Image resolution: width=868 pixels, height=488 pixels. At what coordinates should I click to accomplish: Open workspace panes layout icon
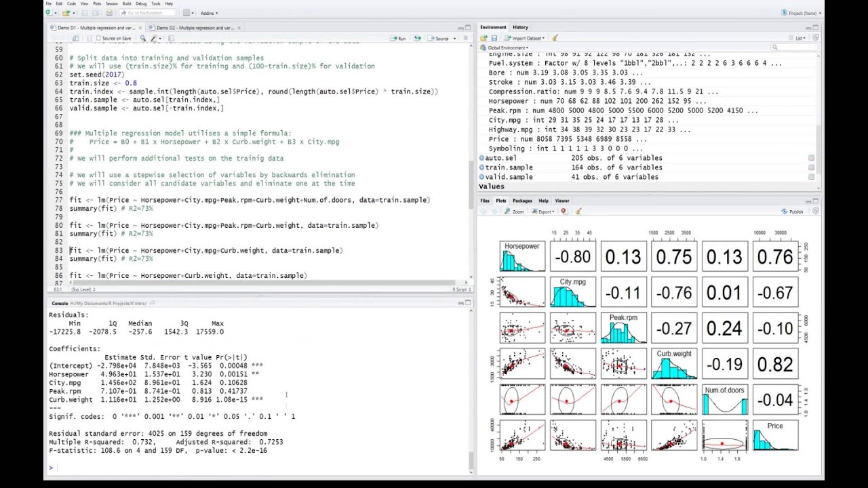[186, 13]
